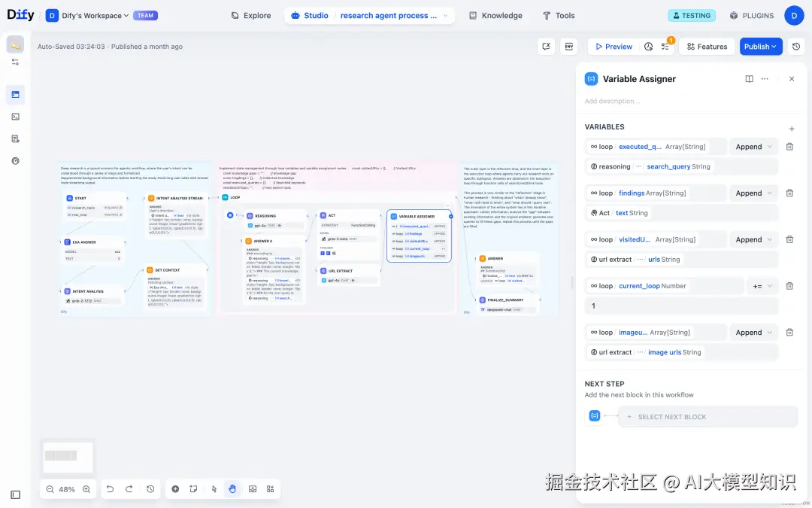The width and height of the screenshot is (812, 508).
Task: Open the monitoring gauge icon in sidebar
Action: point(16,161)
